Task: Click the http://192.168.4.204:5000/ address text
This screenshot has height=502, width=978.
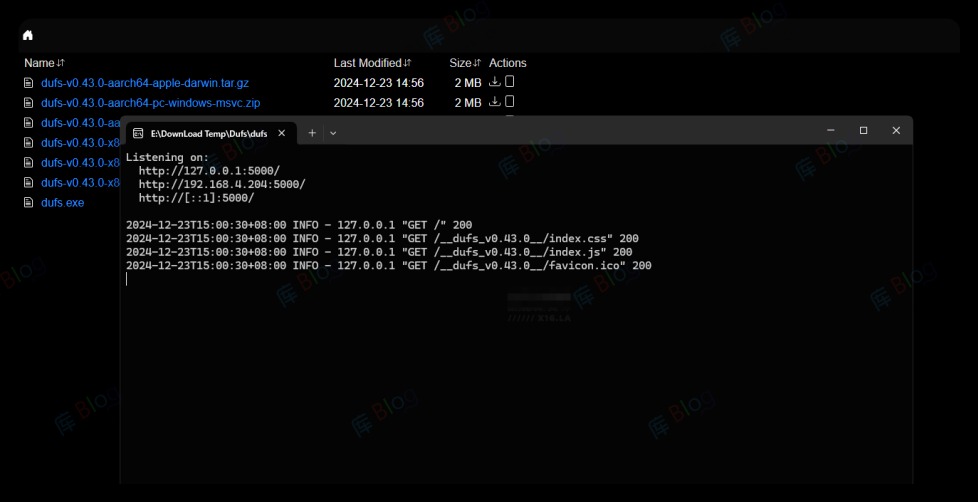Action: [222, 185]
